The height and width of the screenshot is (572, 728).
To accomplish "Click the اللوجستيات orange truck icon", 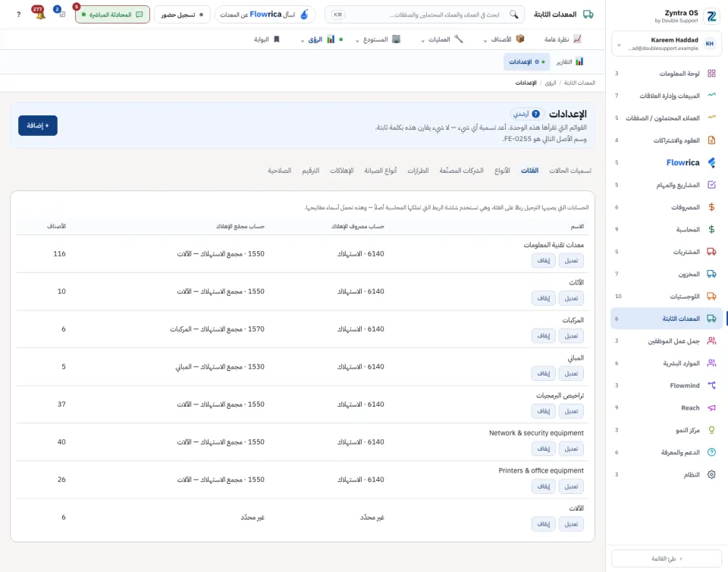I will click(x=711, y=296).
